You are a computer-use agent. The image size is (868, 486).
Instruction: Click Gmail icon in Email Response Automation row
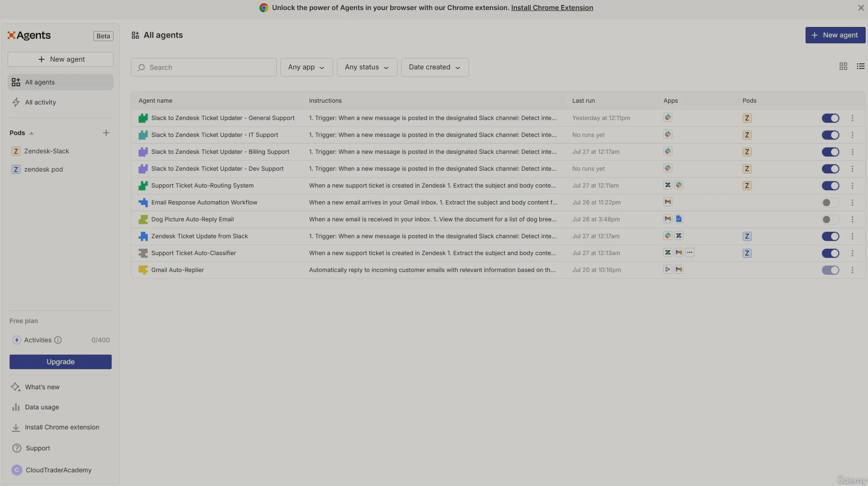click(x=668, y=202)
